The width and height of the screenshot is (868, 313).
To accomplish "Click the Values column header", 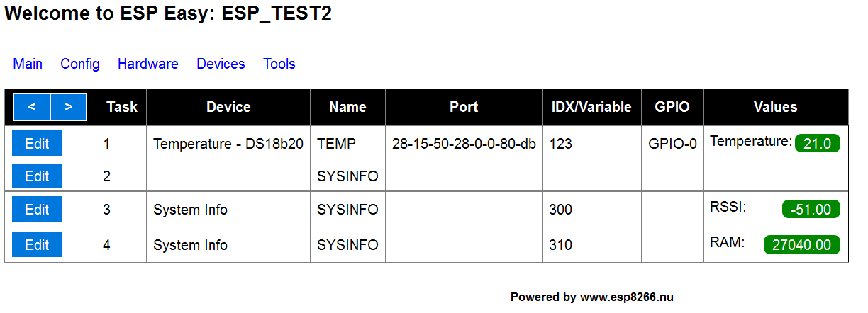I will (775, 107).
